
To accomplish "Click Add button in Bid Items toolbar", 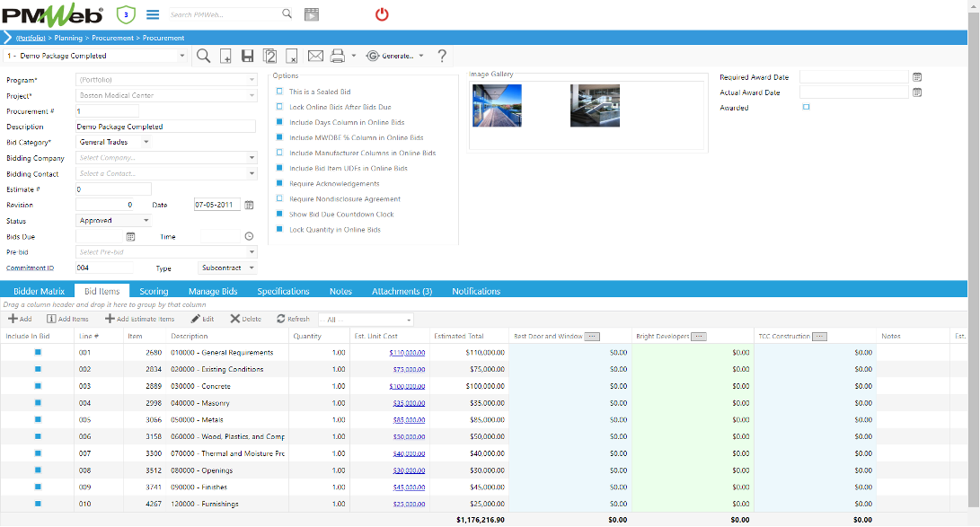I will click(20, 319).
